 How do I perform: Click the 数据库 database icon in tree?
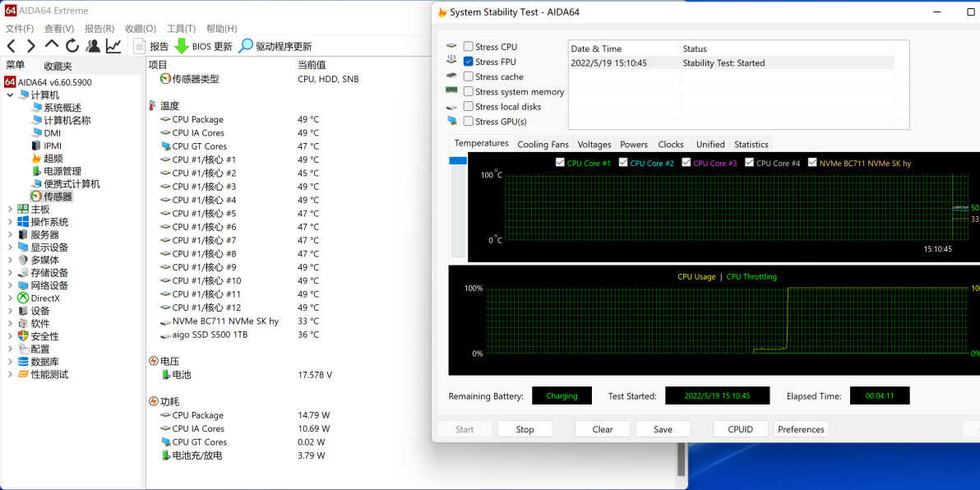(23, 362)
